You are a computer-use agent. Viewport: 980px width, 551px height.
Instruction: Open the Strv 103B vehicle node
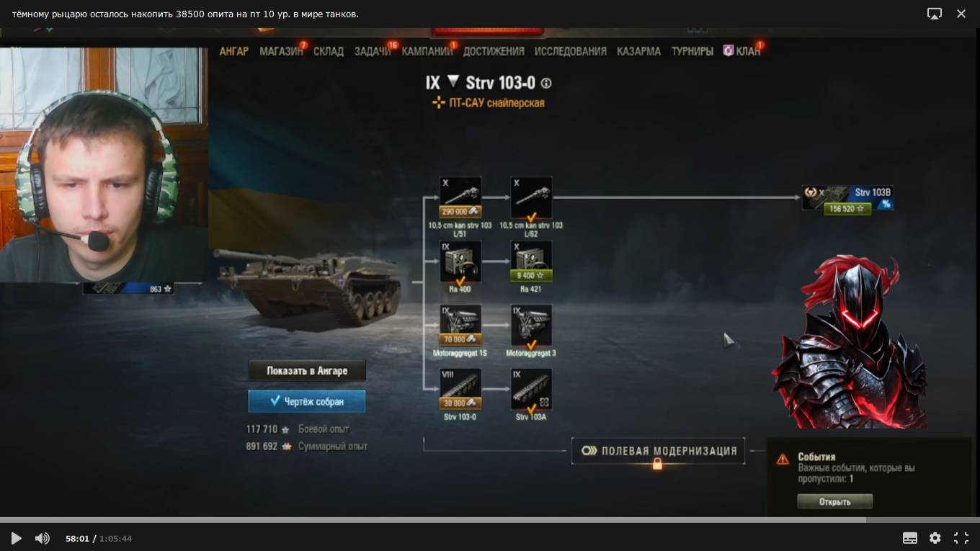click(847, 200)
